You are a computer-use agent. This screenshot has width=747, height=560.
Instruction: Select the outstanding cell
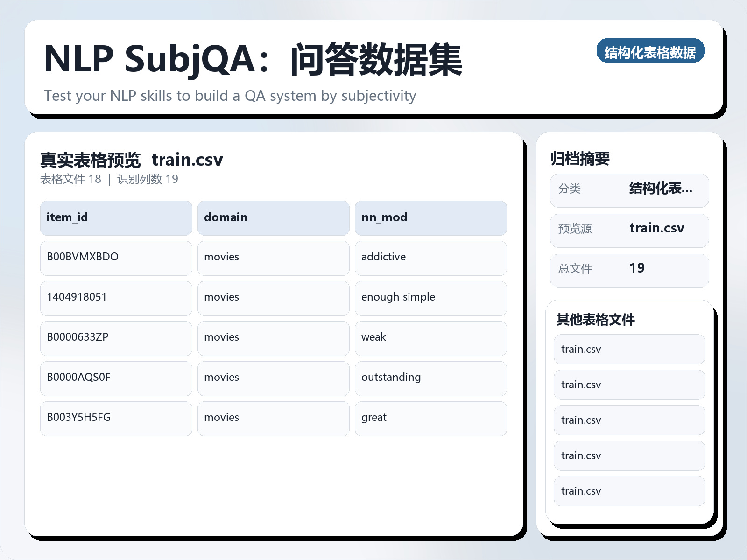point(430,378)
